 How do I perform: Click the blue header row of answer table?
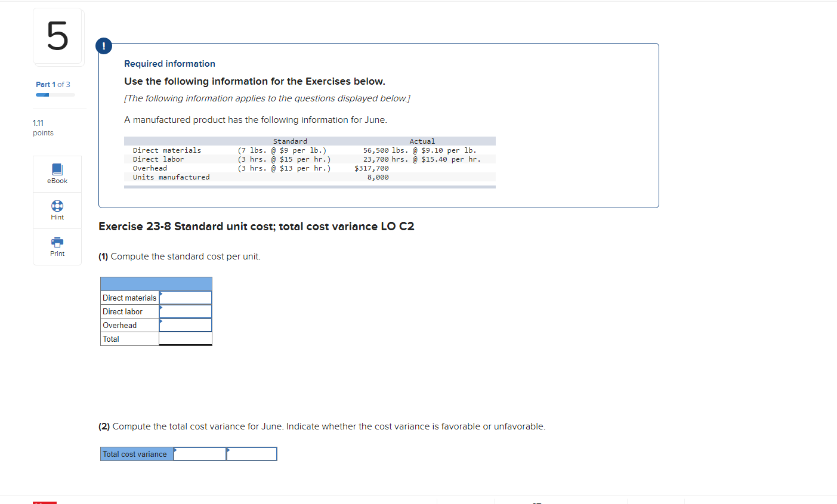(x=156, y=284)
